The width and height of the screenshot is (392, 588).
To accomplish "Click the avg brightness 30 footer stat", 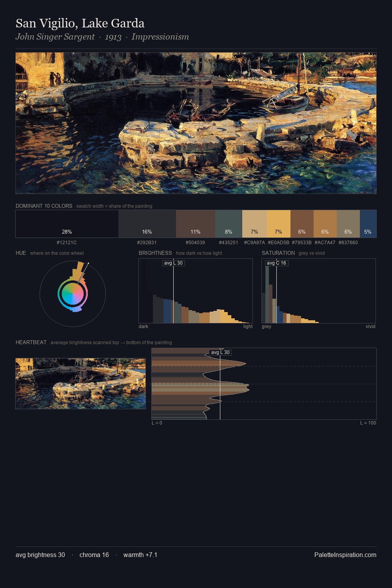I will (x=40, y=555).
